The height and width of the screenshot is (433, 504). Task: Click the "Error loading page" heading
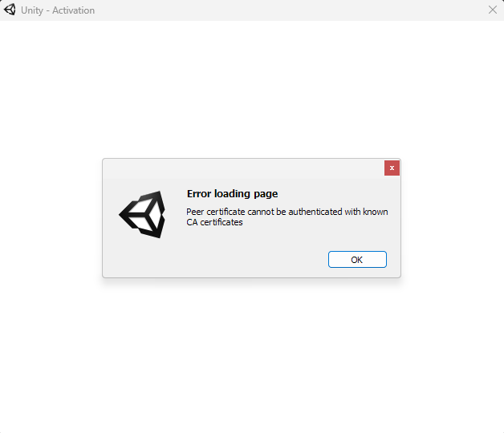(x=232, y=194)
